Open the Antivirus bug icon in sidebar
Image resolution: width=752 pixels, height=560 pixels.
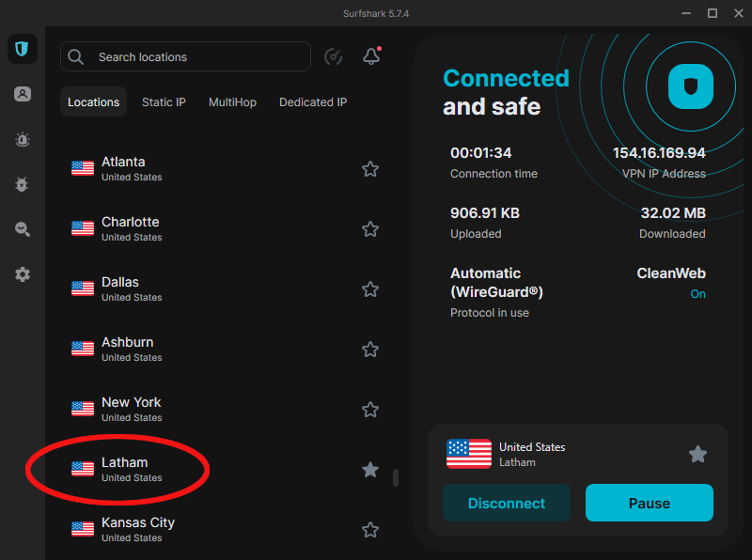(22, 184)
